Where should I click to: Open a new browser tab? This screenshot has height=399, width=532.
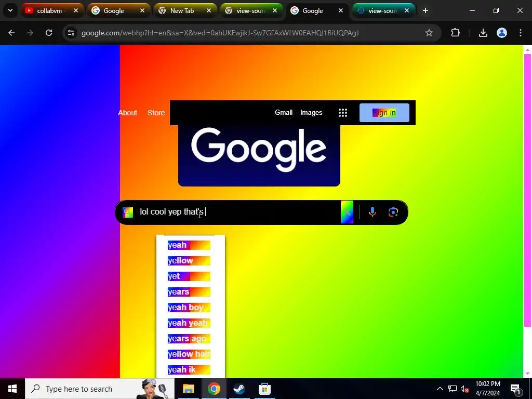[x=425, y=11]
